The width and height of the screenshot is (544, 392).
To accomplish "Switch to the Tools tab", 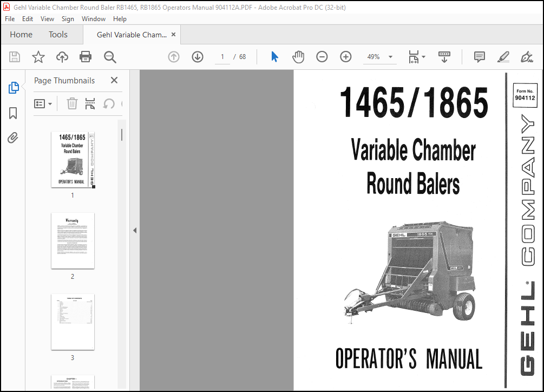I will point(58,34).
